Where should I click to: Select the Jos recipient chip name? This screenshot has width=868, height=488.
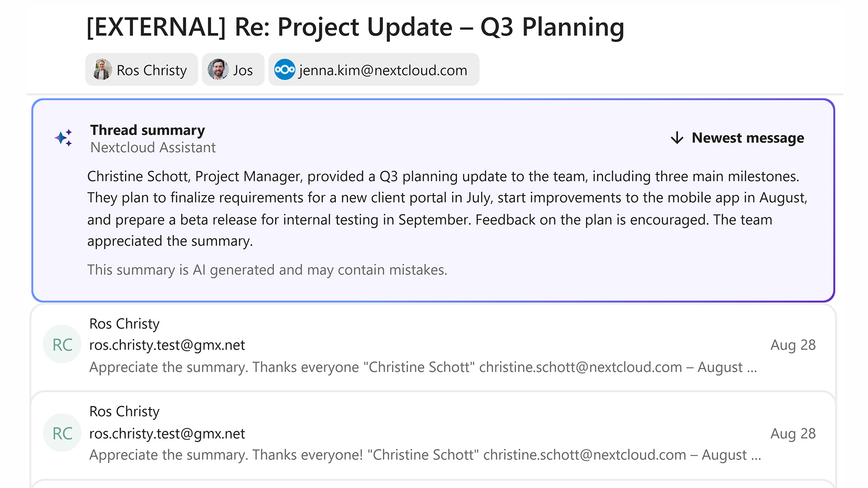point(243,70)
